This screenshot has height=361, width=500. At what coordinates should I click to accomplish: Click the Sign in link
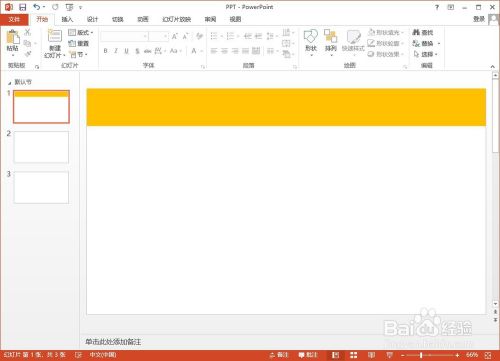click(x=479, y=19)
